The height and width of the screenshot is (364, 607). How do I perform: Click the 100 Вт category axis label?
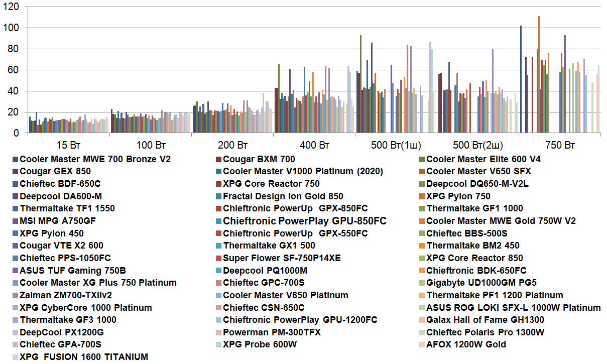pos(151,145)
